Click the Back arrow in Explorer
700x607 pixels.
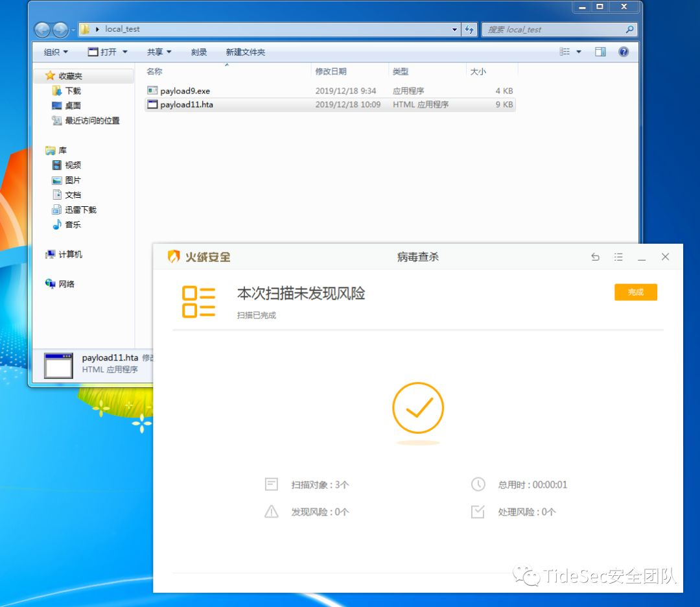coord(42,30)
